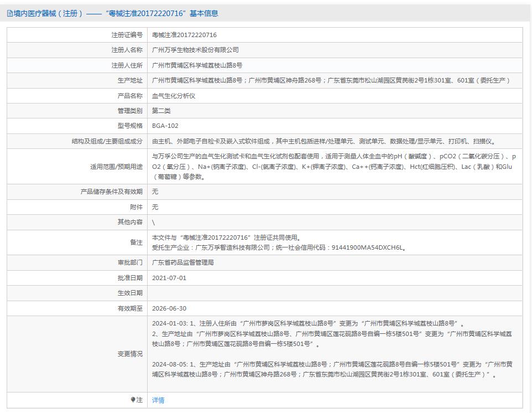Click the 产品名称 label
Viewport: 532px width, 413px height.
pyautogui.click(x=131, y=96)
